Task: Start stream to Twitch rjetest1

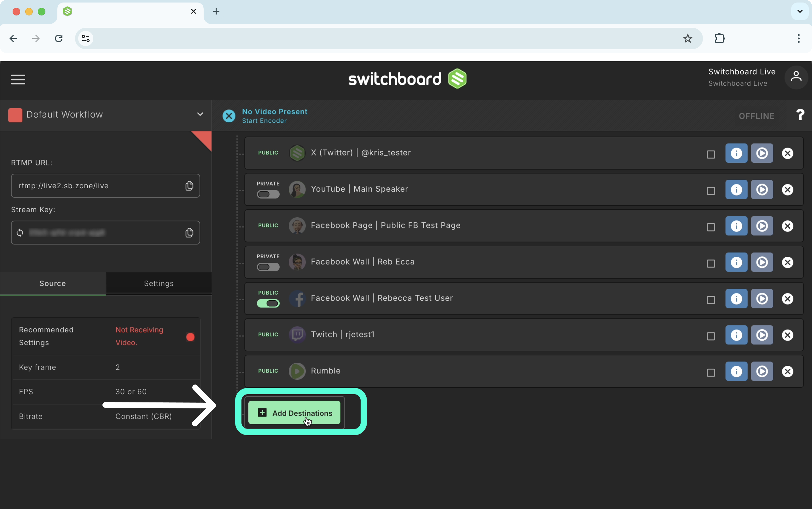Action: [762, 335]
